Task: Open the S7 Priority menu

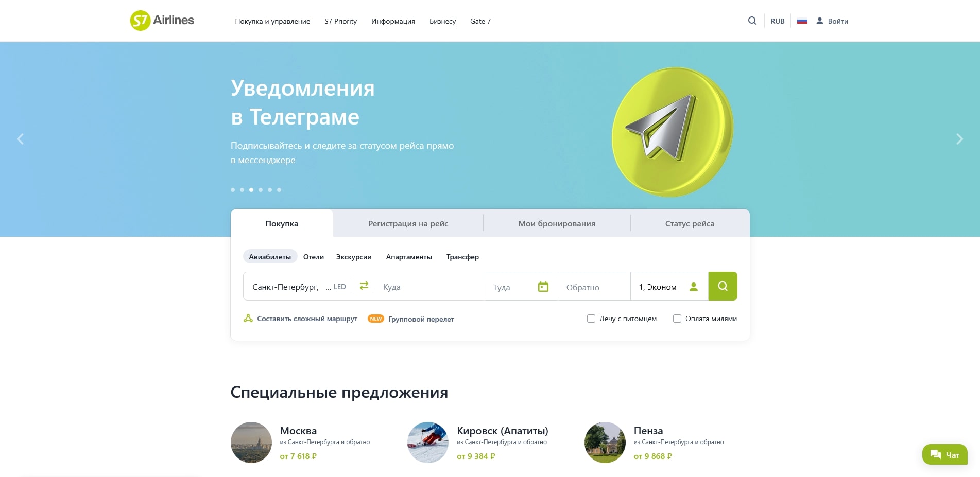Action: click(x=340, y=21)
